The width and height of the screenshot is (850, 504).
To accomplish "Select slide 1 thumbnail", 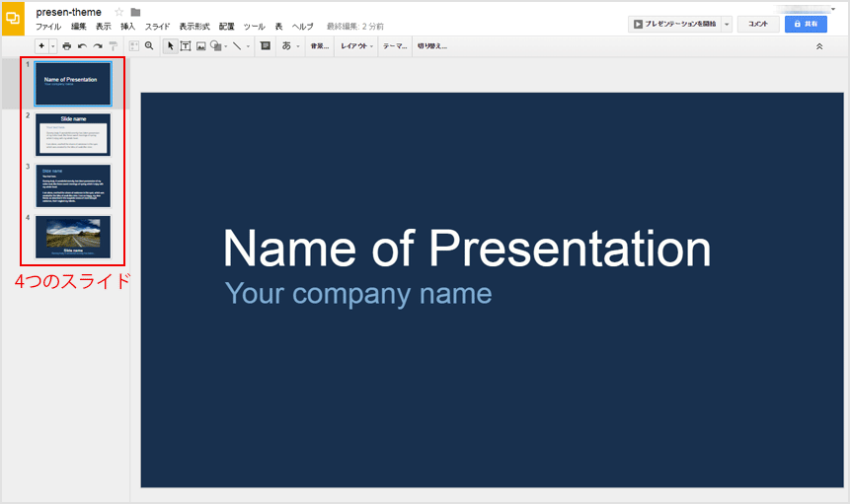I will pos(73,84).
